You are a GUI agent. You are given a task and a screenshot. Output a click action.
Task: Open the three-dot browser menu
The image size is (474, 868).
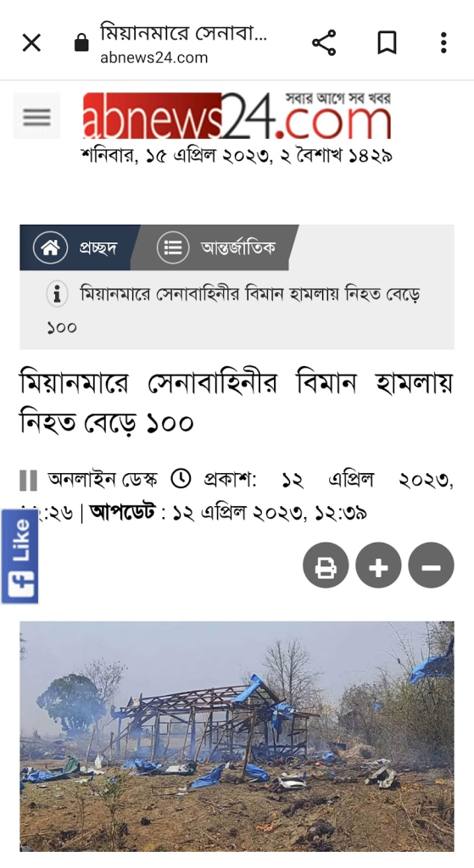point(443,42)
